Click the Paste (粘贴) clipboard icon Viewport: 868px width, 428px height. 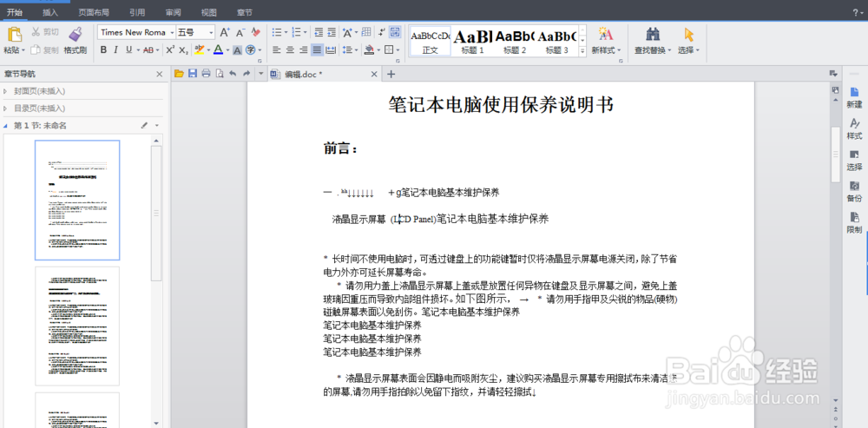tap(15, 34)
